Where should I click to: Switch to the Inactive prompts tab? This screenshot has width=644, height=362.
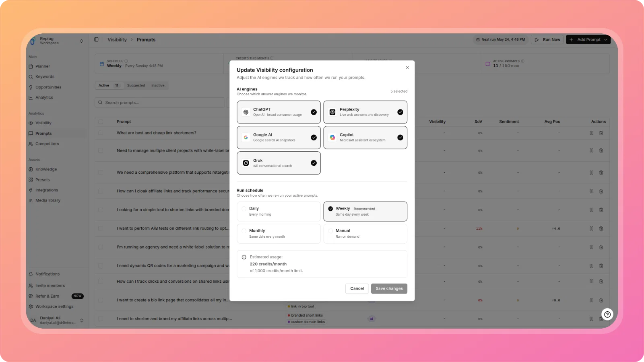(x=158, y=85)
